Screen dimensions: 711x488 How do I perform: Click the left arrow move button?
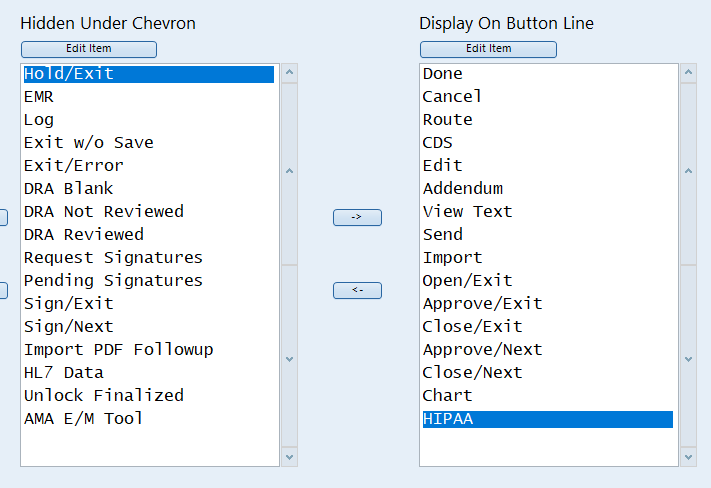click(x=357, y=290)
